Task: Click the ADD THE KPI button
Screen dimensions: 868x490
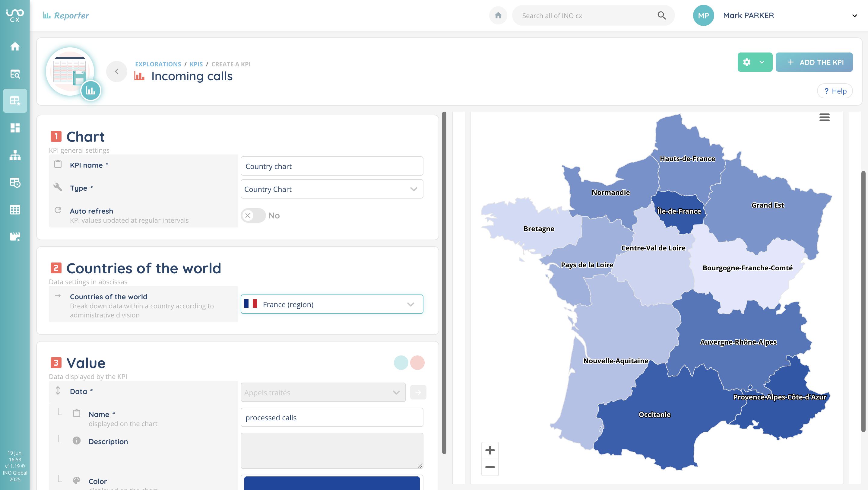Action: click(x=814, y=62)
